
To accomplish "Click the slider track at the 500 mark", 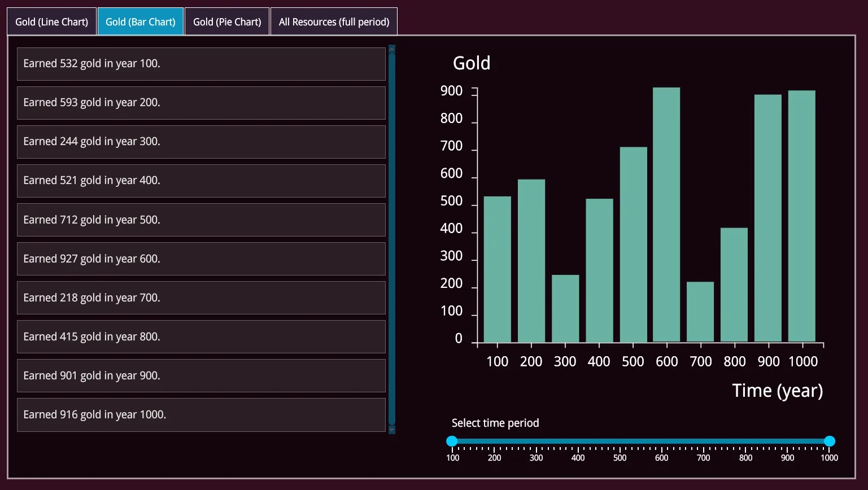I will point(620,441).
